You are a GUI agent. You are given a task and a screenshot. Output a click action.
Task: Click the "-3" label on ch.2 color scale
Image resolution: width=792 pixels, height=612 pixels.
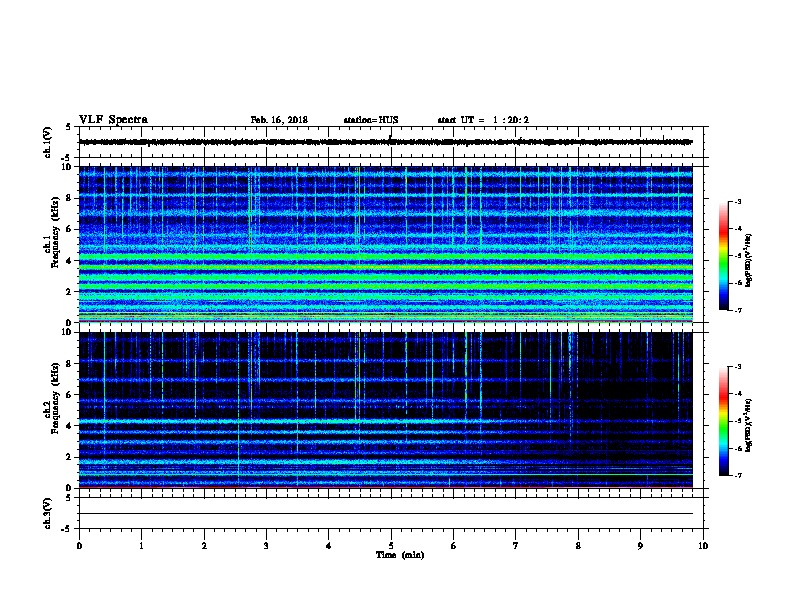[x=737, y=367]
